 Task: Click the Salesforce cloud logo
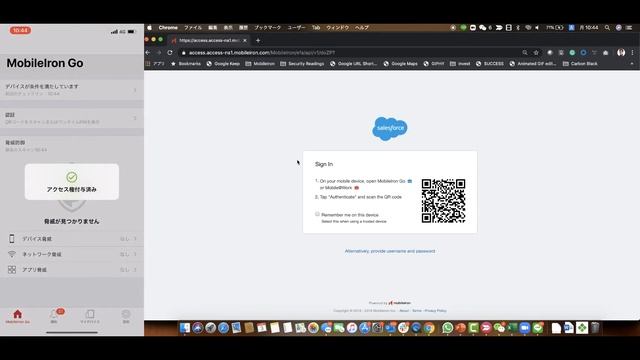pyautogui.click(x=390, y=128)
